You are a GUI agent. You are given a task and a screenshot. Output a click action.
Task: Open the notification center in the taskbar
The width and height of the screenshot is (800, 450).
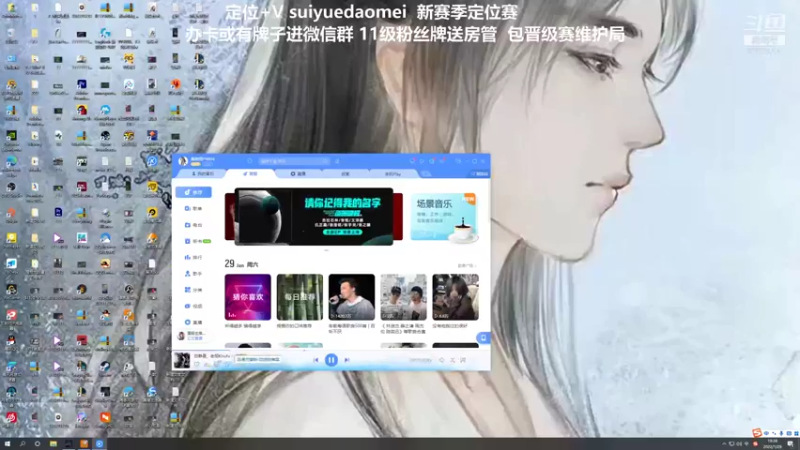tap(790, 444)
